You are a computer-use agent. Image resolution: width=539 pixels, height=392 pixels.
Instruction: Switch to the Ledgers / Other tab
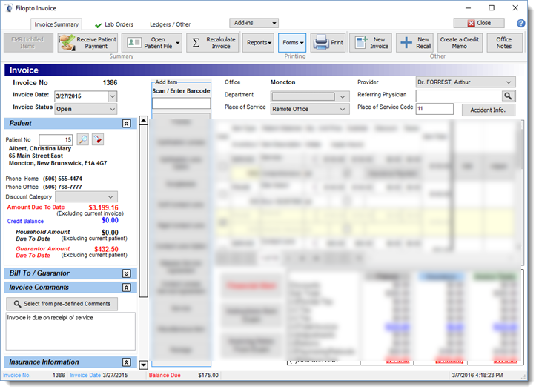click(x=170, y=24)
